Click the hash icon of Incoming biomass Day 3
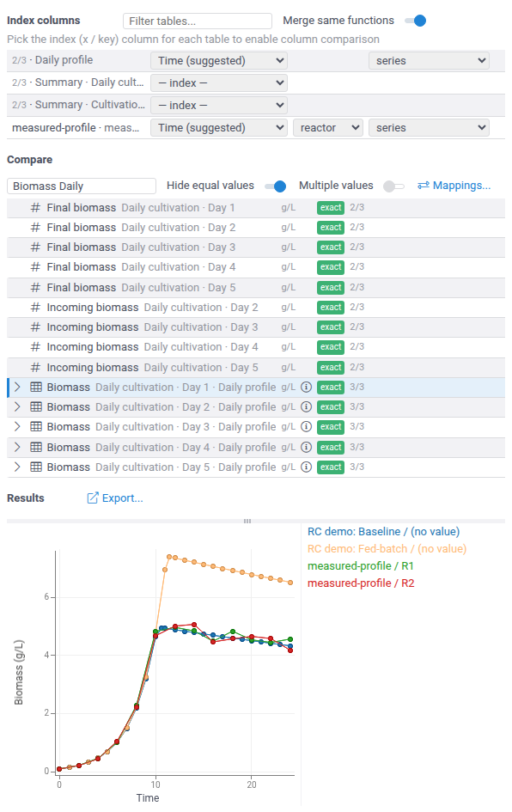 [x=35, y=327]
